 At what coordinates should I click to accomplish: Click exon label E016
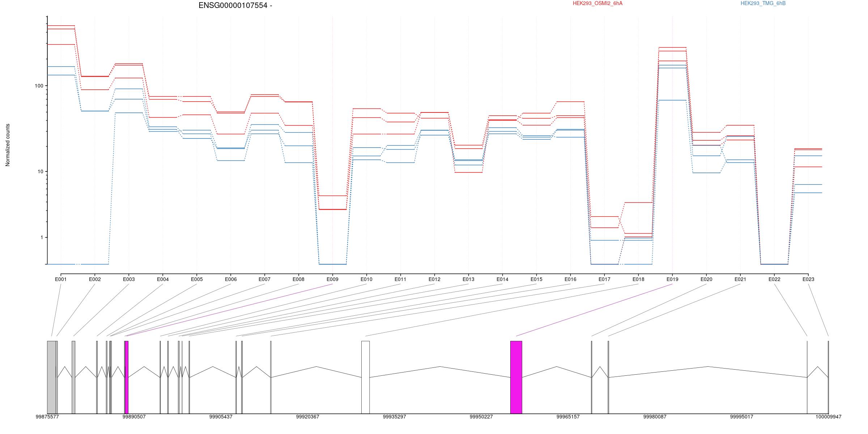pos(570,279)
